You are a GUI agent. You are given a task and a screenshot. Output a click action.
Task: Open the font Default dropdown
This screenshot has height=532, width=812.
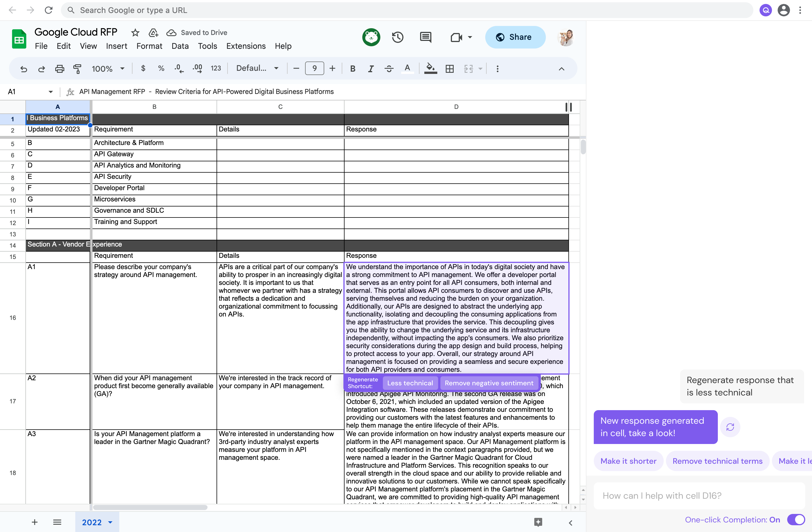(x=257, y=68)
